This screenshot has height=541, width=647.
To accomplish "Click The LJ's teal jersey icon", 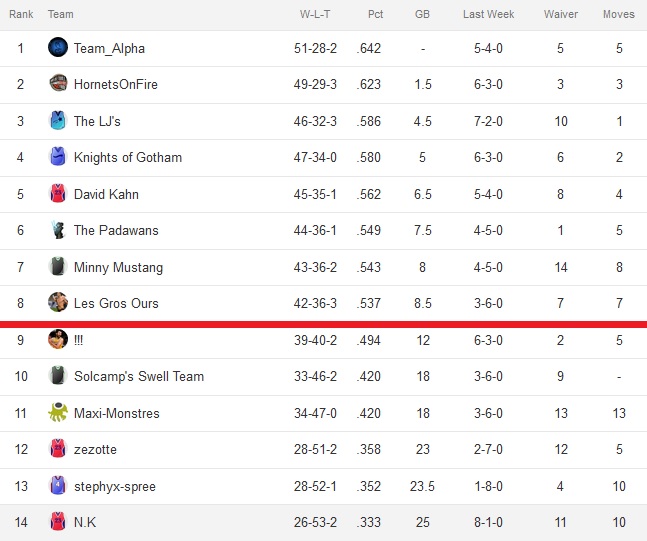I will point(58,120).
